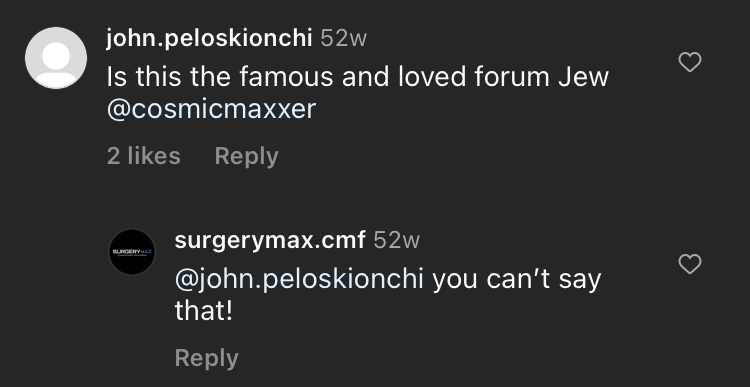The height and width of the screenshot is (387, 750).
Task: Like john.peloskionchi's comment with the heart
Action: coord(690,62)
